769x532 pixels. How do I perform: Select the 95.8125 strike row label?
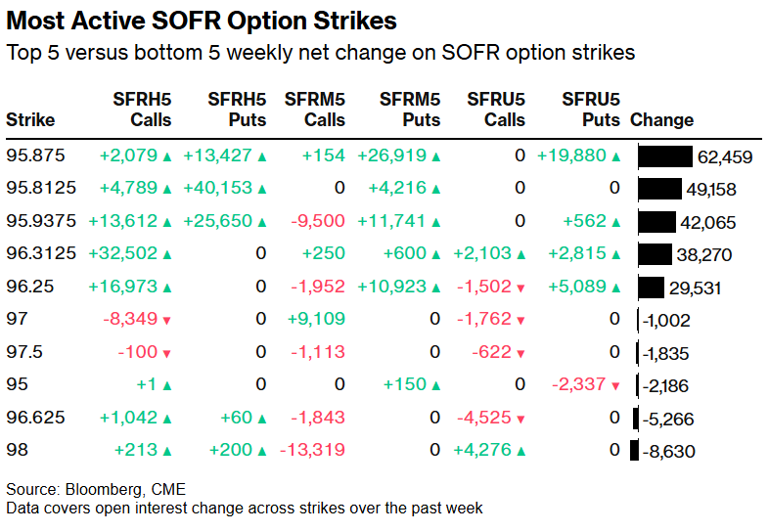(x=38, y=189)
